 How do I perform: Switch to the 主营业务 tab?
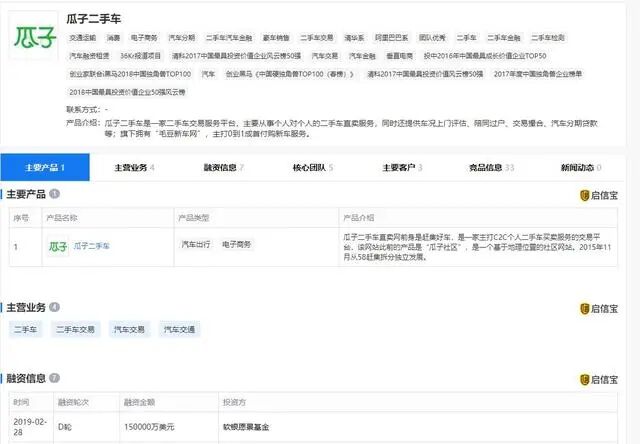(x=134, y=168)
